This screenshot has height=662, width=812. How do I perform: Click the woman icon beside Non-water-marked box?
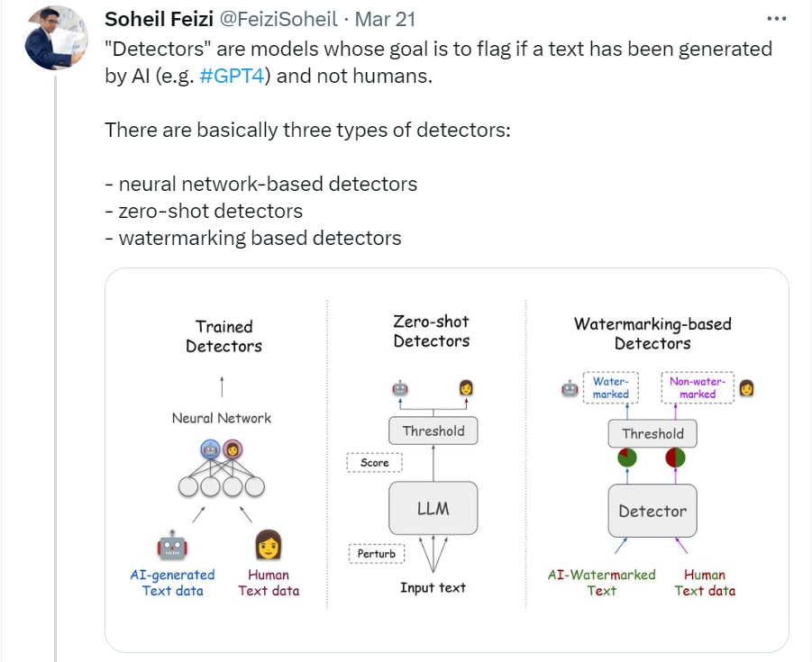pyautogui.click(x=746, y=388)
